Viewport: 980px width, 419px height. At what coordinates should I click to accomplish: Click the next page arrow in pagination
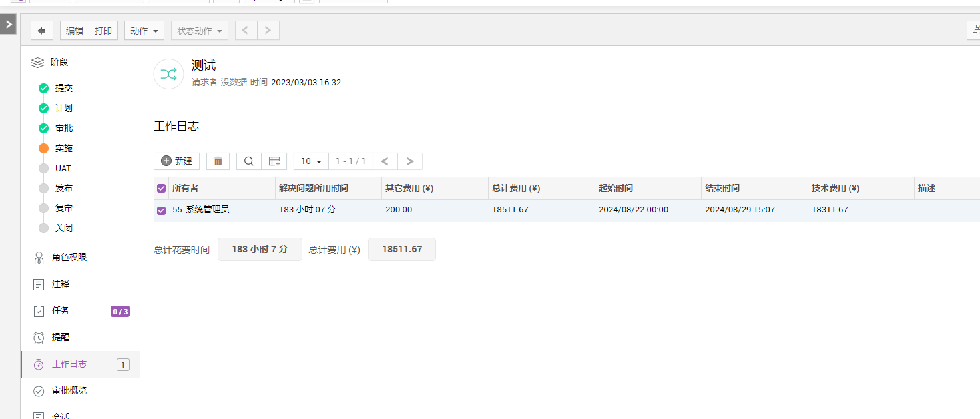pyautogui.click(x=409, y=161)
